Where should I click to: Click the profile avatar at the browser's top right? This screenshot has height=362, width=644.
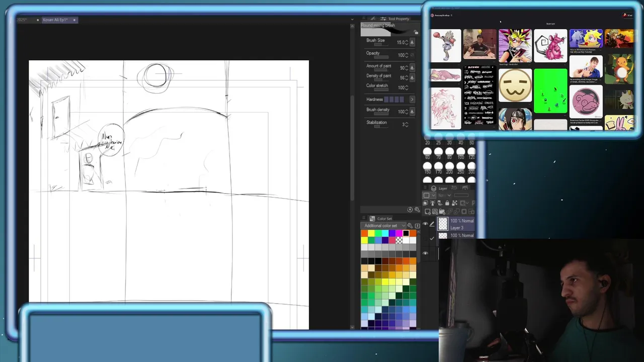[x=625, y=15]
